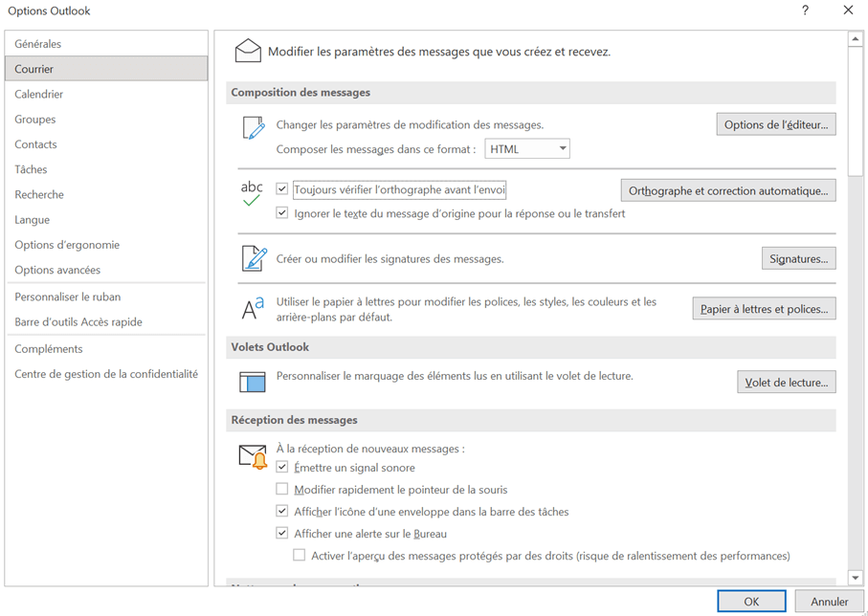Select the Courrier category
The height and width of the screenshot is (616, 868).
(106, 69)
